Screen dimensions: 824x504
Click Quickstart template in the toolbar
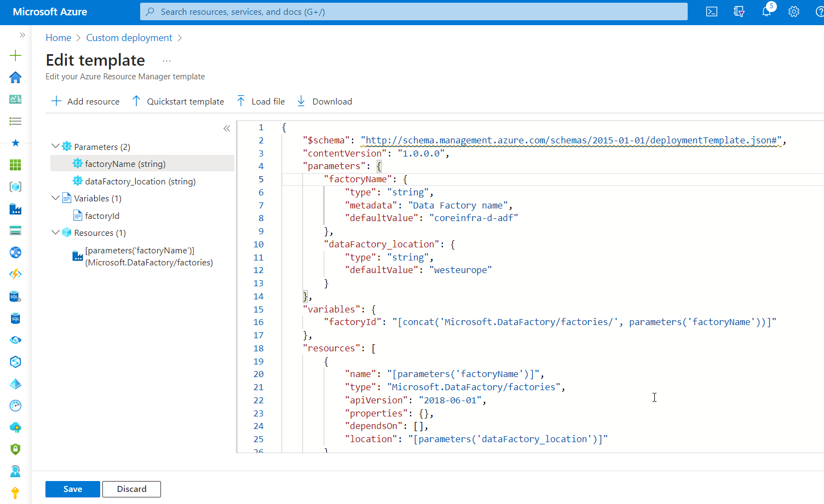coord(178,101)
